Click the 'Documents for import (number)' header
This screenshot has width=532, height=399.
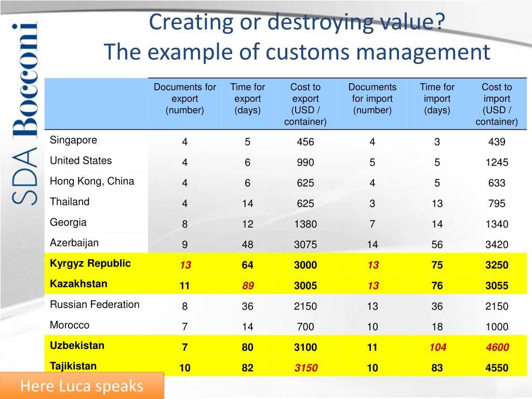373,99
